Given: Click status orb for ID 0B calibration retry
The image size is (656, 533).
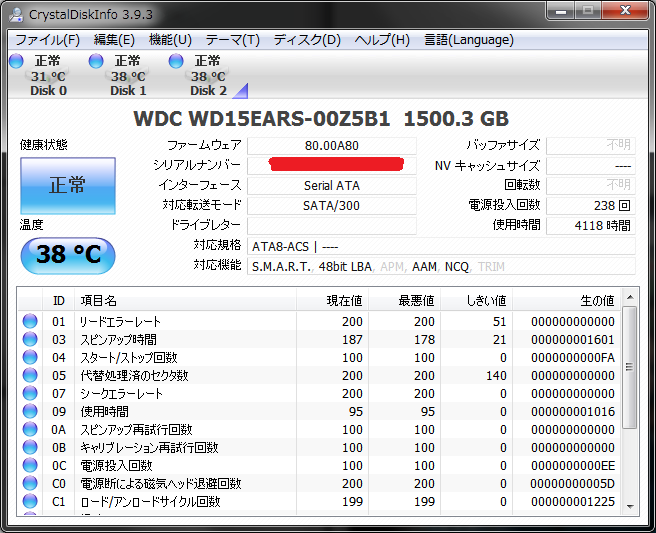Looking at the screenshot, I should [x=30, y=447].
